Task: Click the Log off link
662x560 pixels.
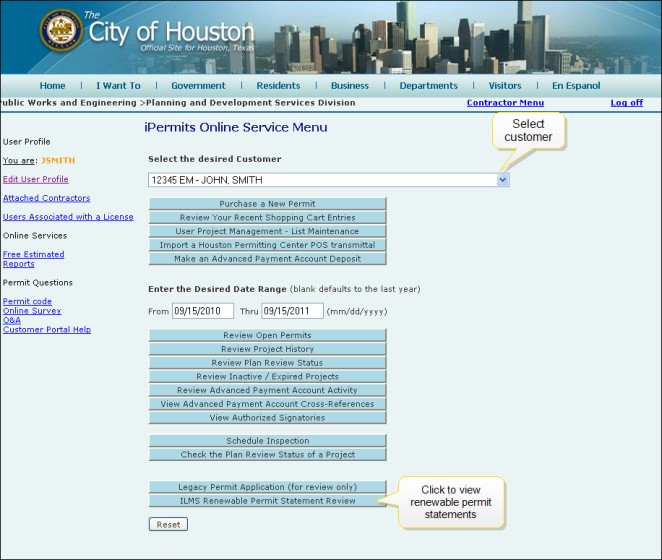Action: 627,103
